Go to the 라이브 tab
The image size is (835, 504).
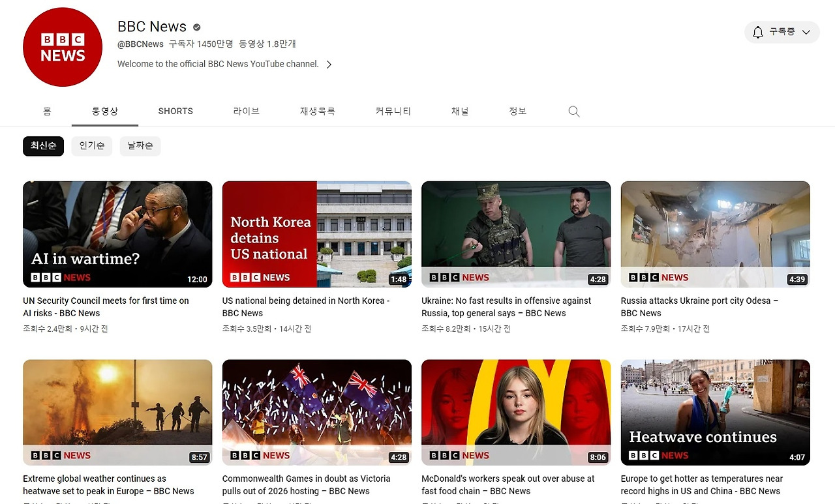pyautogui.click(x=247, y=111)
